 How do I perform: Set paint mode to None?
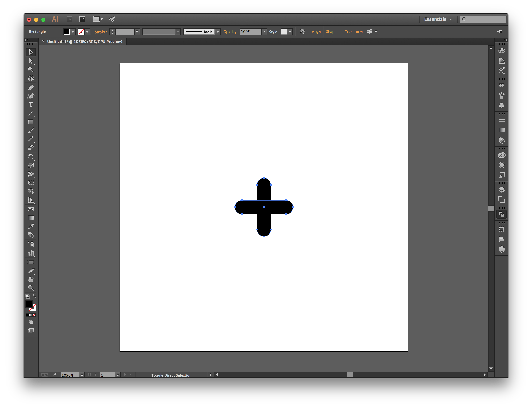34,315
